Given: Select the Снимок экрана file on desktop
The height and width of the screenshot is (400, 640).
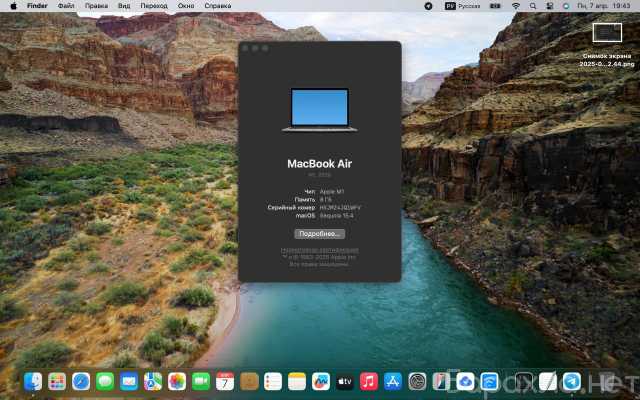Looking at the screenshot, I should 607,45.
